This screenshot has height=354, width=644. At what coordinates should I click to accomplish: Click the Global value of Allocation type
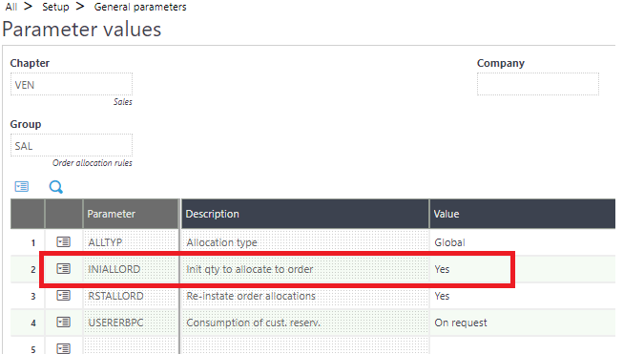(449, 242)
